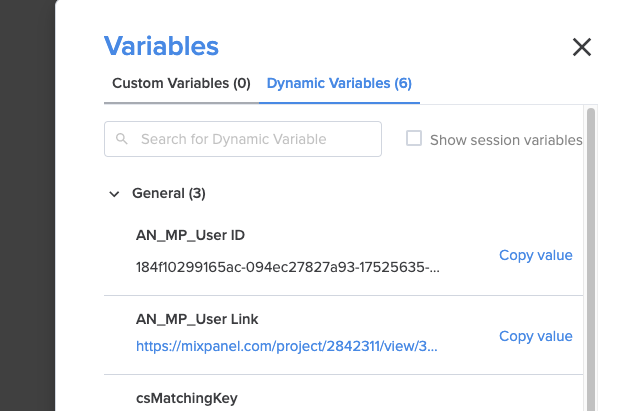The width and height of the screenshot is (640, 411).
Task: Select the AN_MP_User Link variable name
Action: [x=197, y=319]
